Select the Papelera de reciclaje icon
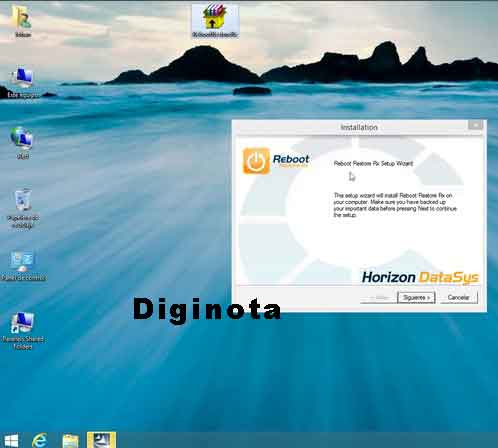498x448 pixels. click(23, 209)
